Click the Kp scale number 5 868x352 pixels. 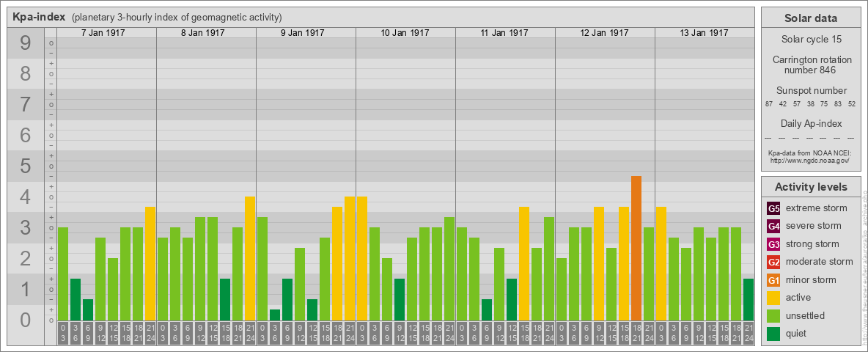click(x=25, y=166)
